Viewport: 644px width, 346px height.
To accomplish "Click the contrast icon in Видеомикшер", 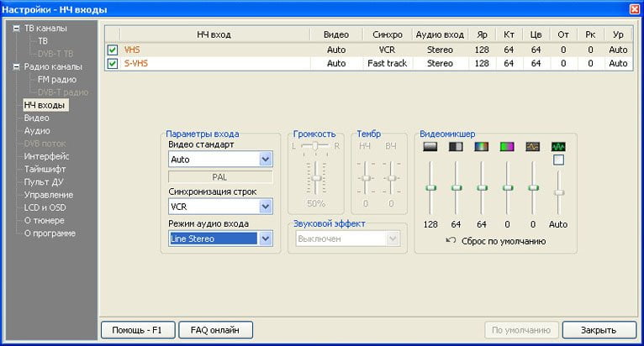I will click(x=456, y=146).
